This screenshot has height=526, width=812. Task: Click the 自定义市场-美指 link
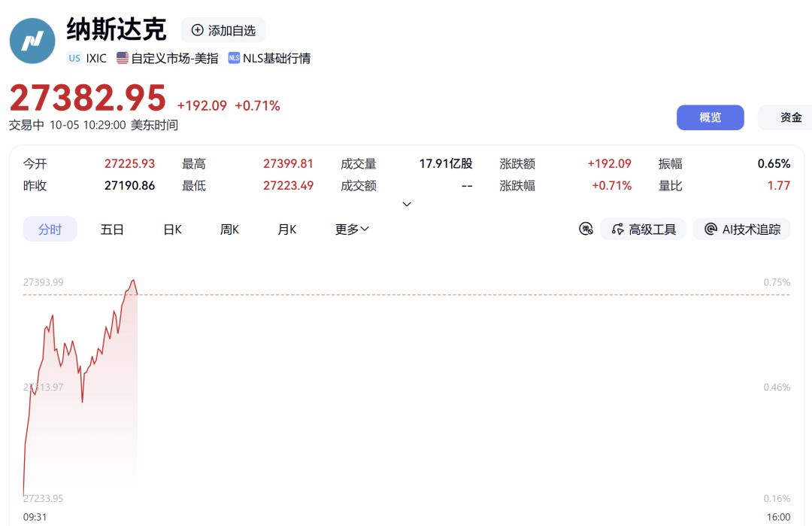pos(174,58)
